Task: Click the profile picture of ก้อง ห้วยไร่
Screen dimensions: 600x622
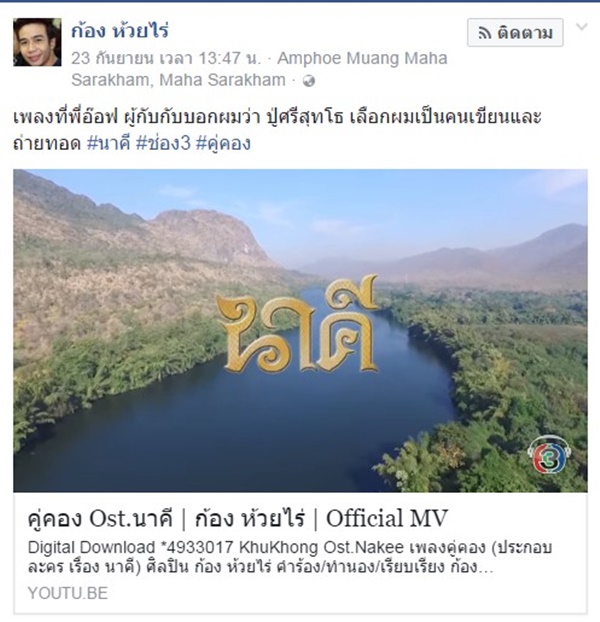Action: pyautogui.click(x=37, y=42)
